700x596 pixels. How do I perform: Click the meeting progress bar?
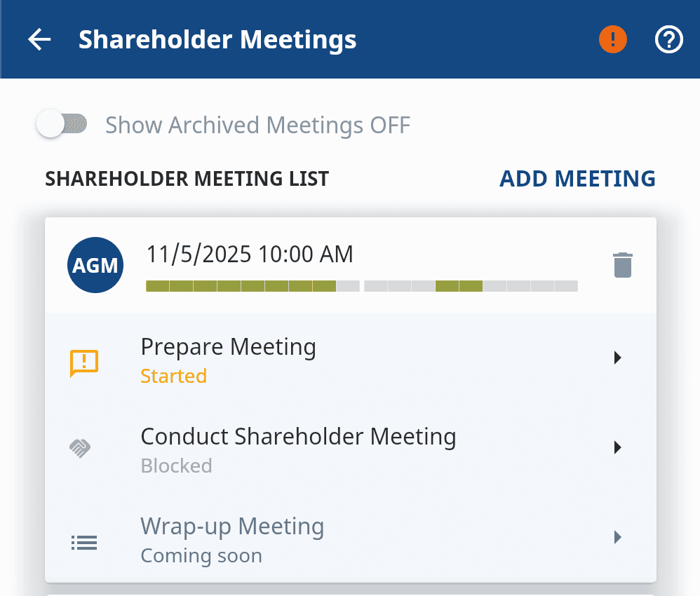click(361, 286)
